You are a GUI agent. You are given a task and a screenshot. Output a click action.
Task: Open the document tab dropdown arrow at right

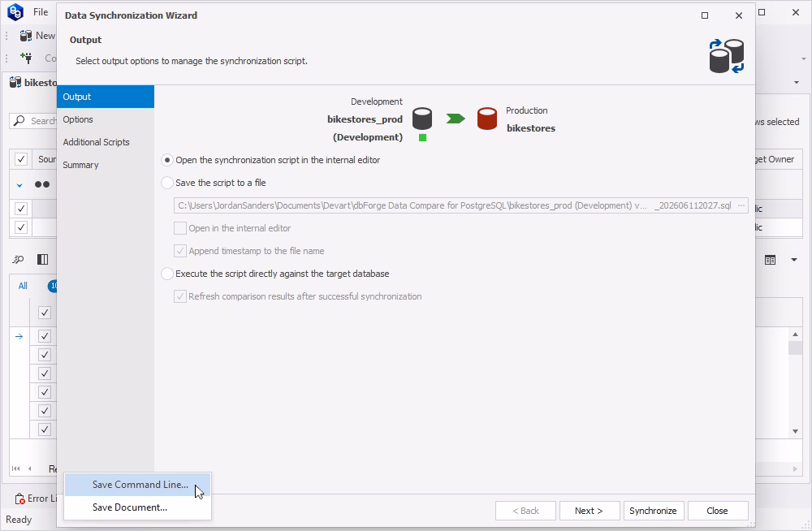tap(797, 82)
